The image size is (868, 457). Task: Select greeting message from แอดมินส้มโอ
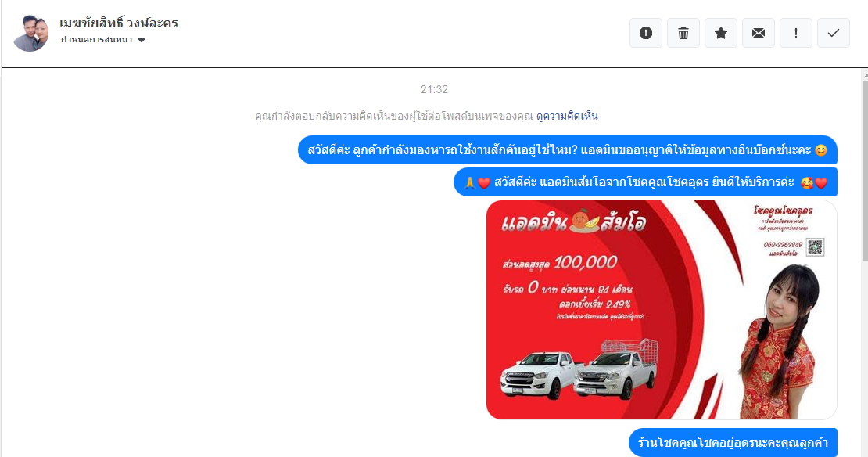[645, 182]
